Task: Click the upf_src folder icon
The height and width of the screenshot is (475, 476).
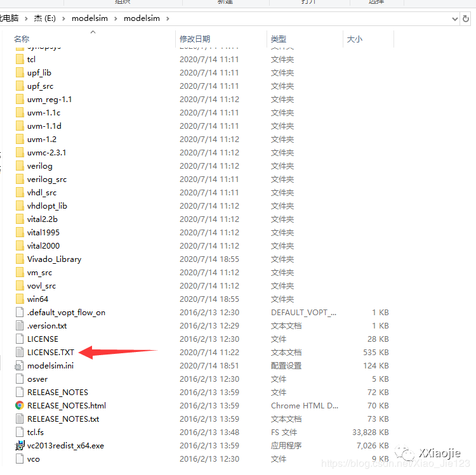Action: pos(20,86)
